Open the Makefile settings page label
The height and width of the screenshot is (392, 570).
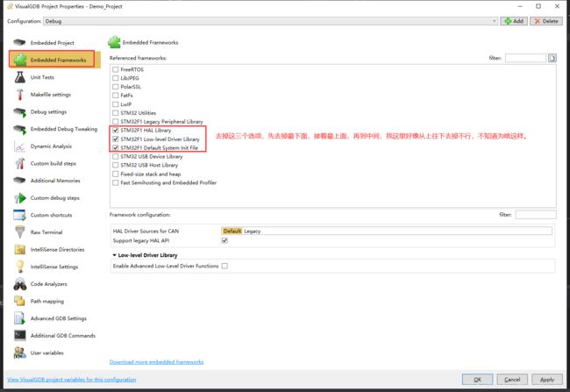coord(51,95)
